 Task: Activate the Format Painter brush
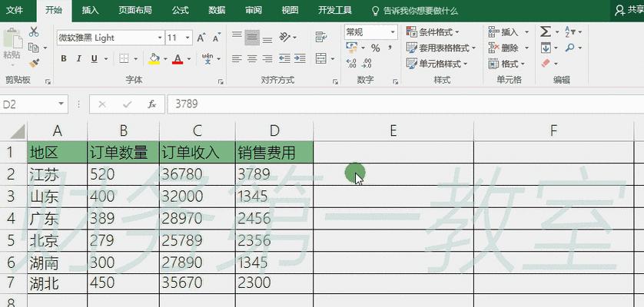tap(34, 63)
